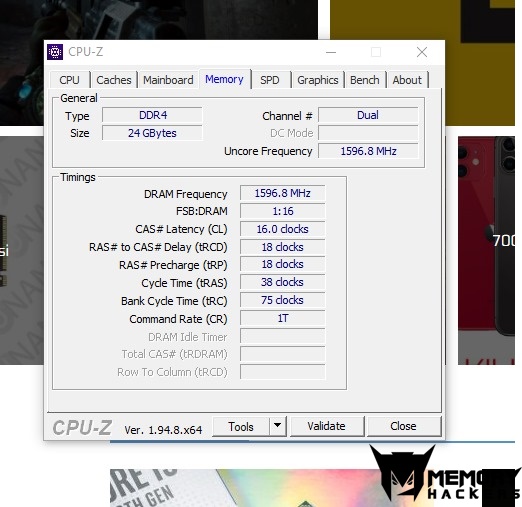Image resolution: width=522 pixels, height=507 pixels.
Task: Click the Validate button
Action: coord(326,426)
